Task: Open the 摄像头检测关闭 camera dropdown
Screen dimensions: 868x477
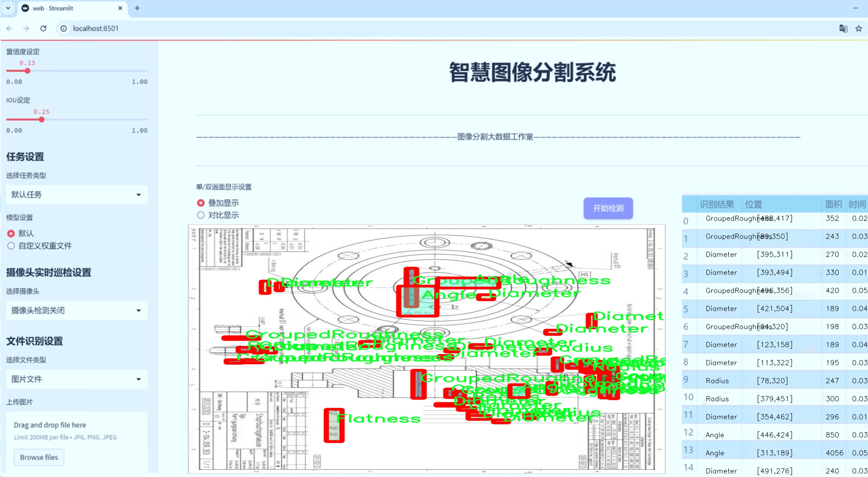Action: (x=77, y=310)
